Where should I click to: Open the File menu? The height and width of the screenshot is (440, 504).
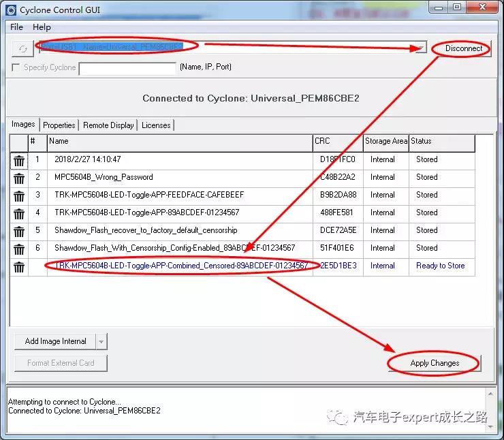17,27
